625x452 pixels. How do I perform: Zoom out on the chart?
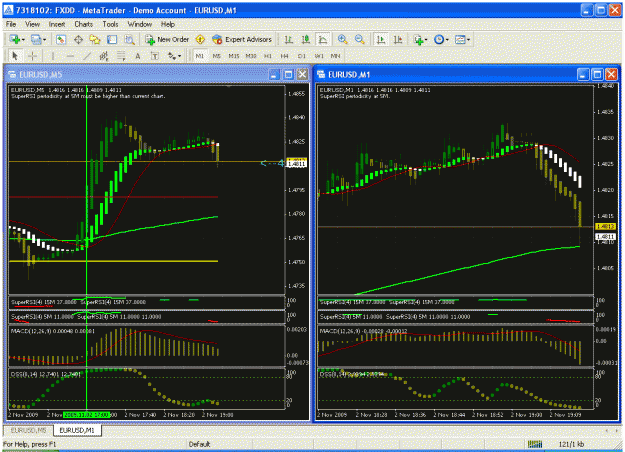tap(360, 39)
